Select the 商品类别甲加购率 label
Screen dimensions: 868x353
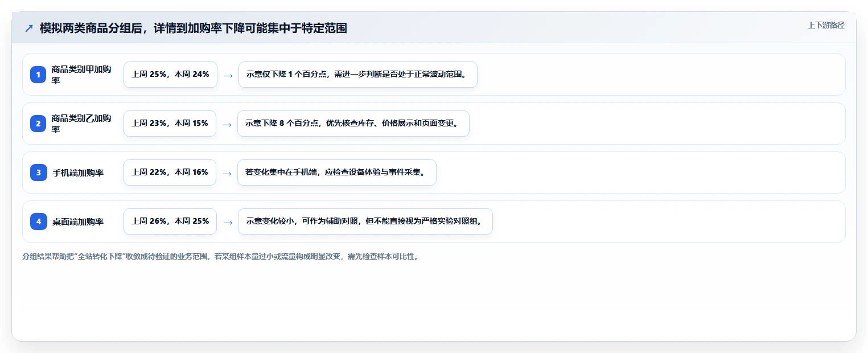pyautogui.click(x=81, y=75)
